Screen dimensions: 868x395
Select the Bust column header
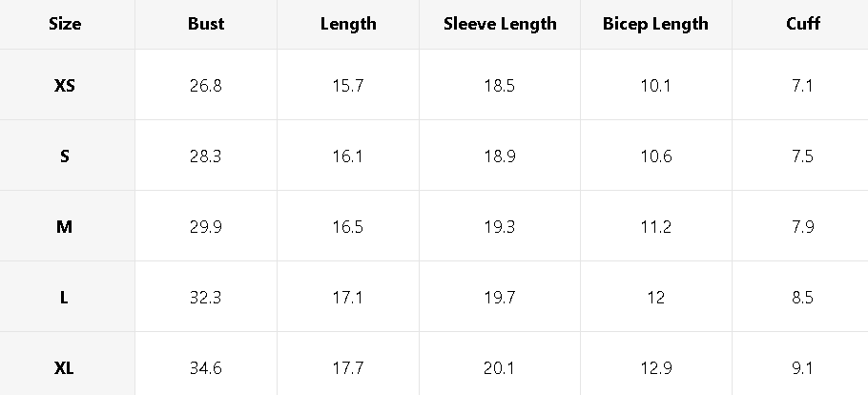(x=206, y=24)
